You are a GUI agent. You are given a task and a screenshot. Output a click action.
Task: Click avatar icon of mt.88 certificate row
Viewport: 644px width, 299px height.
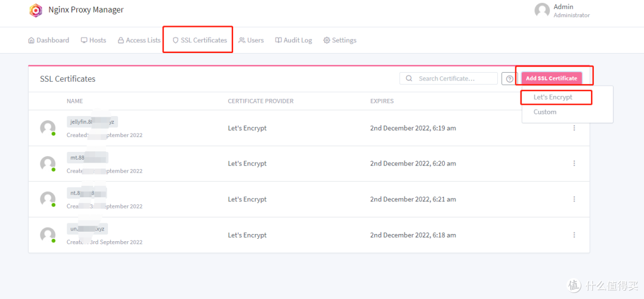(x=48, y=164)
